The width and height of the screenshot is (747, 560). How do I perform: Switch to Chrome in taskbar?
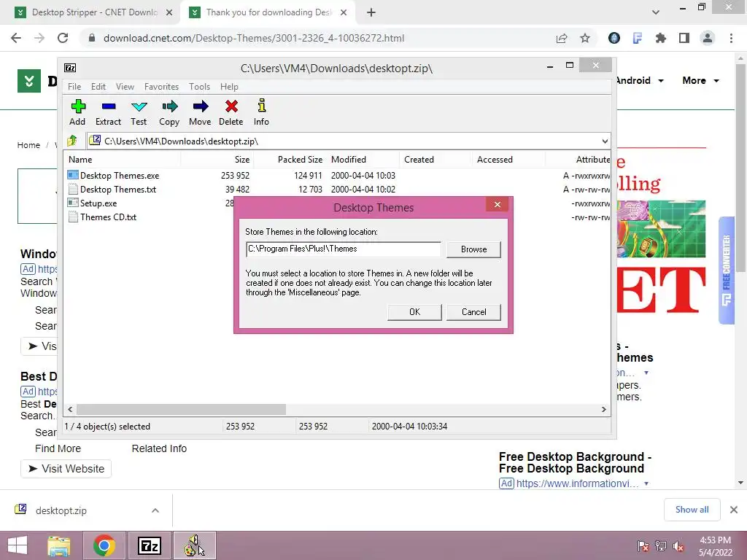pyautogui.click(x=104, y=545)
